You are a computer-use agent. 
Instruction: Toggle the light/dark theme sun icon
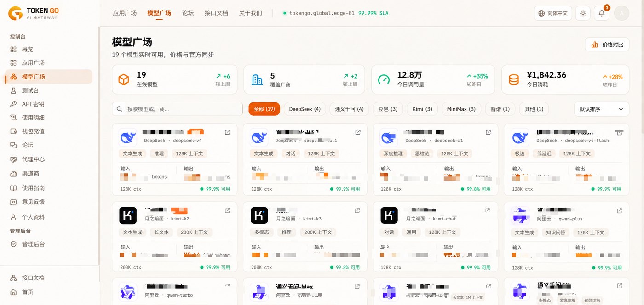(583, 13)
